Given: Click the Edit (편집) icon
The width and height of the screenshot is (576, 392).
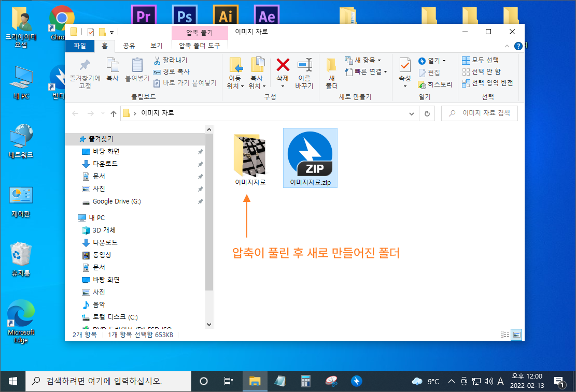Looking at the screenshot, I should click(423, 72).
